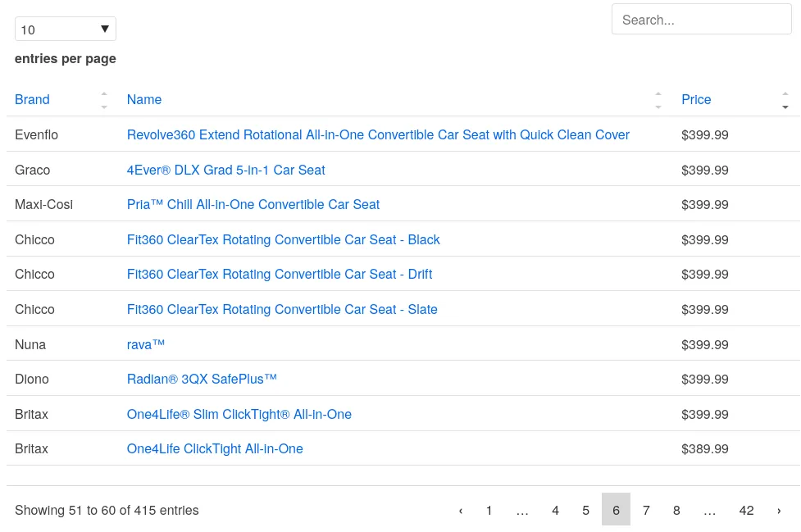Screen dimensions: 801x532
Task: Go to pagination page 4
Action: 555,510
